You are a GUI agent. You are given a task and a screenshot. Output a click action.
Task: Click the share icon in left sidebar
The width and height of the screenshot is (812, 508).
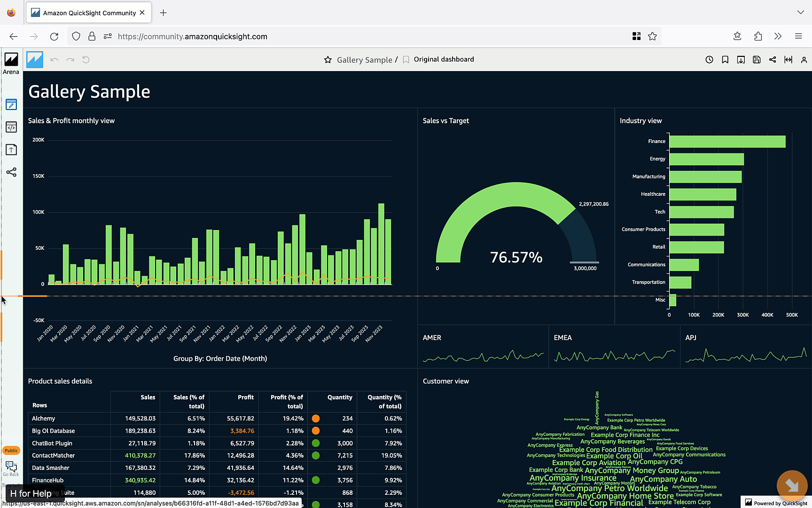tap(11, 172)
